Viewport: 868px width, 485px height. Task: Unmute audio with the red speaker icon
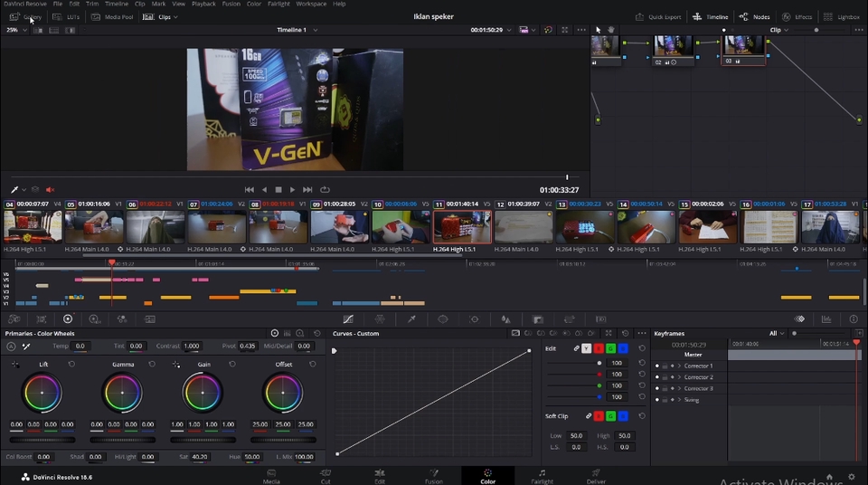coord(50,189)
